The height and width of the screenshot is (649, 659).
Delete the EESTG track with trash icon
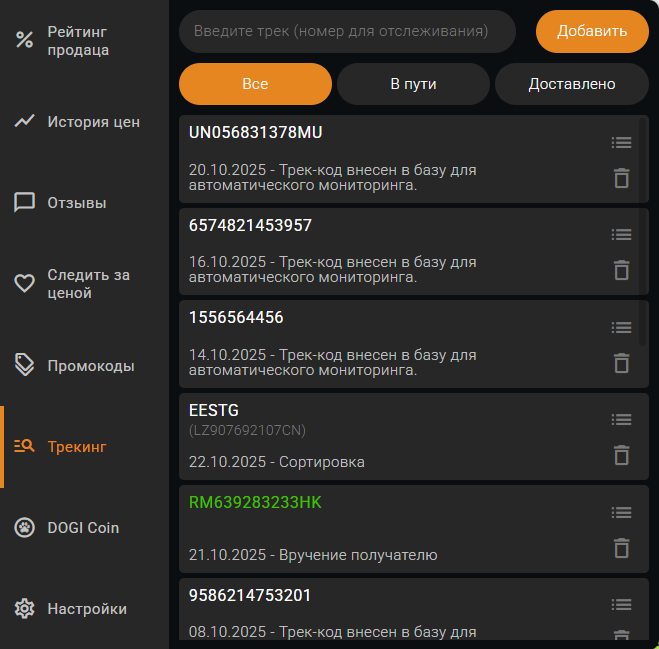coord(622,455)
